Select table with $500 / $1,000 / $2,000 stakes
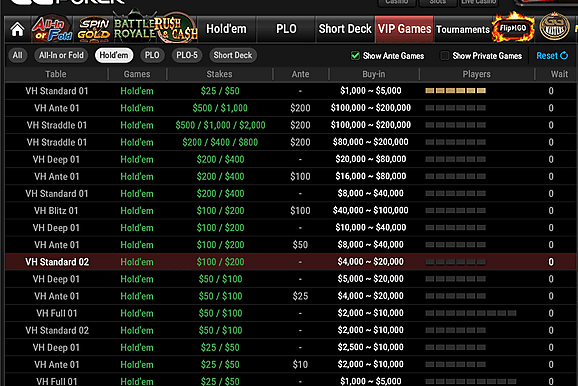This screenshot has width=578, height=386. click(x=290, y=125)
